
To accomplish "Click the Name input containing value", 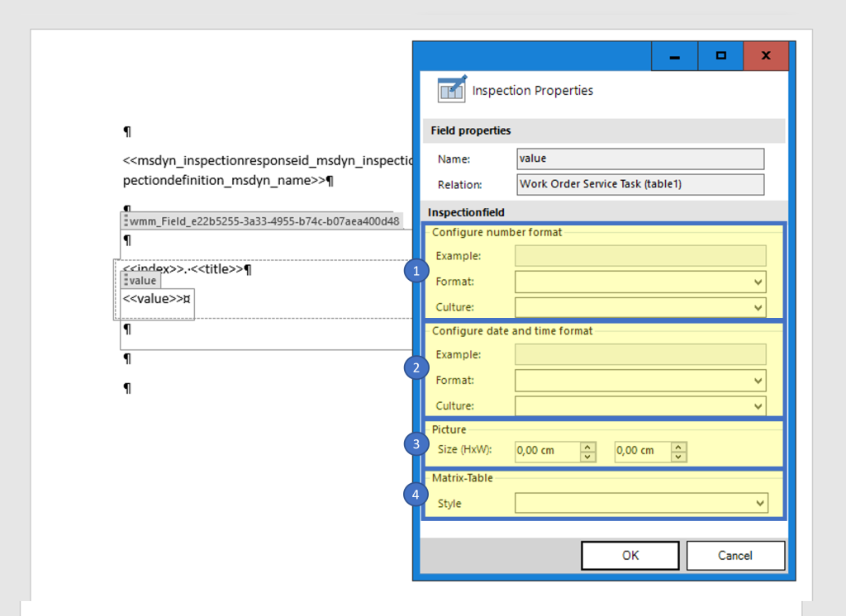I will coord(640,159).
